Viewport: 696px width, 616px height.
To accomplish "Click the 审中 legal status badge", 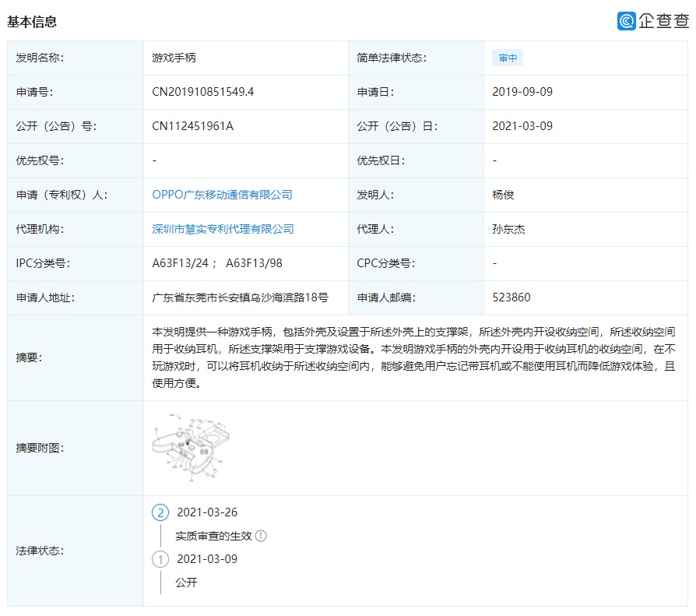I will (x=508, y=58).
